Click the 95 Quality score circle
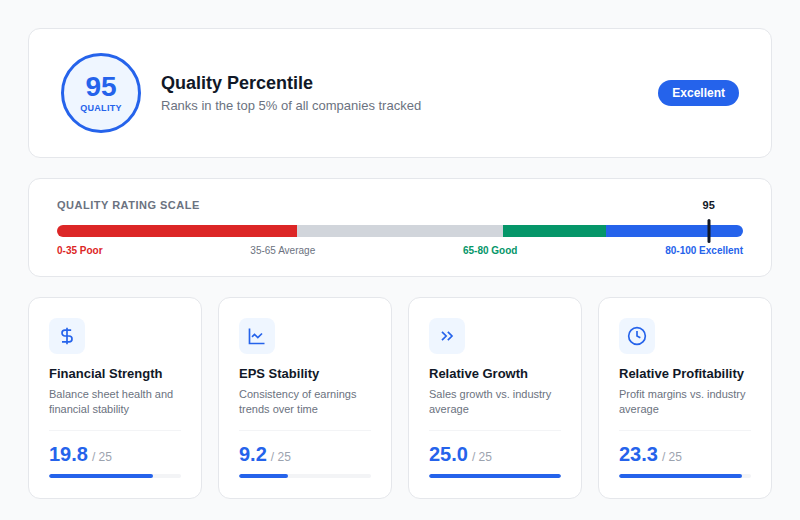Viewport: 800px width, 520px height. point(101,93)
